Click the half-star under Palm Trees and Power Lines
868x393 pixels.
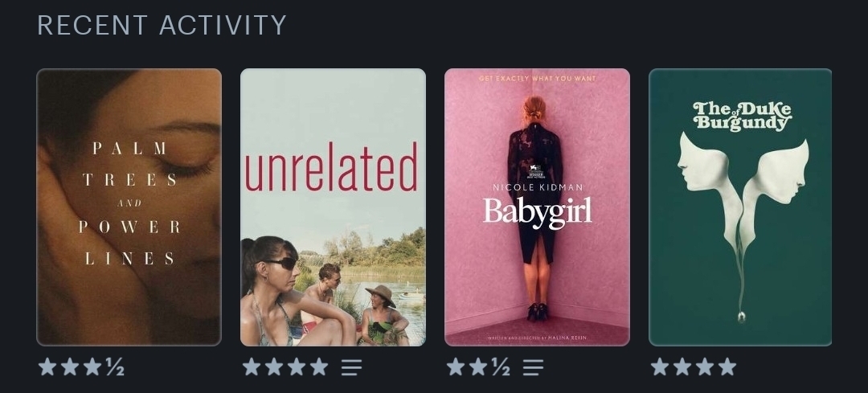point(115,366)
